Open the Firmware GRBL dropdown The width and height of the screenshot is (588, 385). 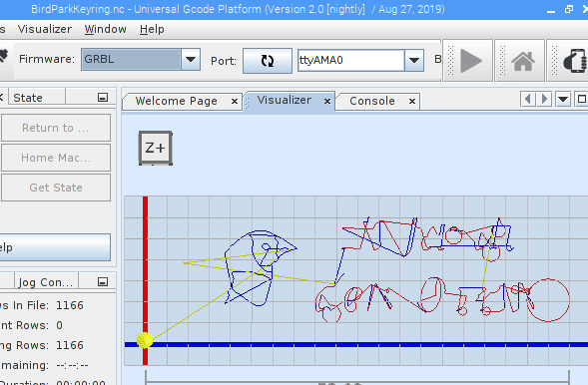[191, 59]
